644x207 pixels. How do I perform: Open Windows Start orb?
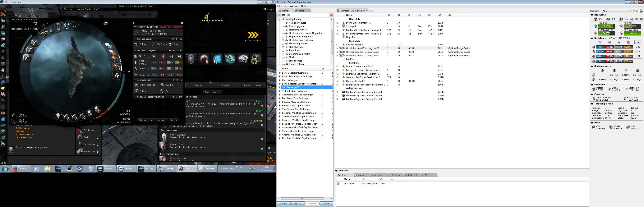[x=5, y=169]
